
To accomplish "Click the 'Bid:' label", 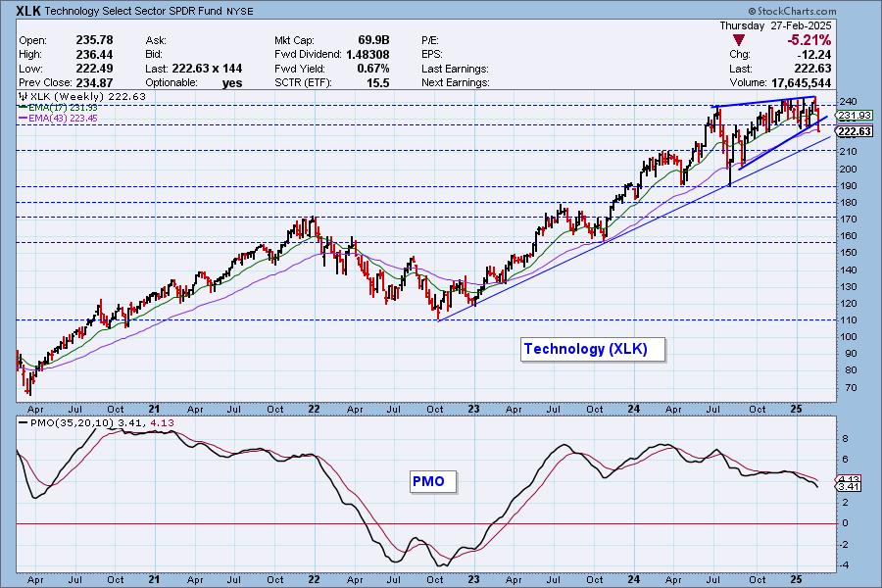I will [x=154, y=55].
